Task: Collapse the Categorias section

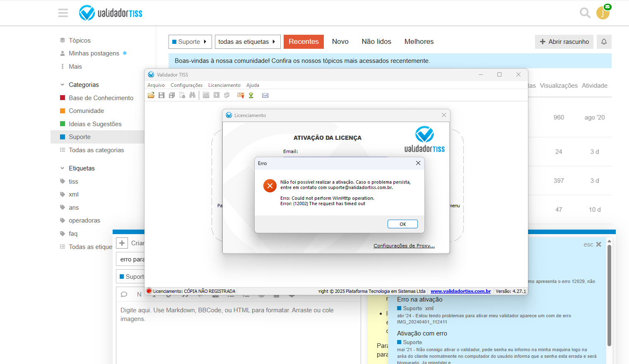Action: pos(63,85)
